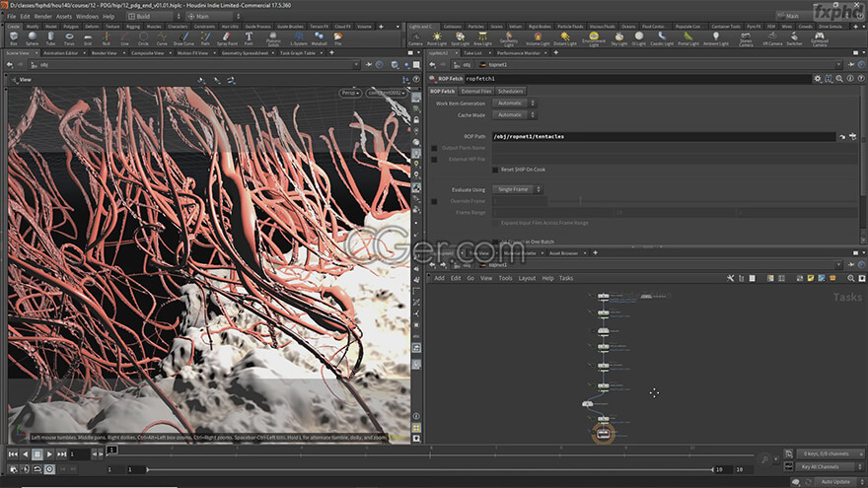Click Play forward on the timeline
Image resolution: width=868 pixels, height=488 pixels.
(49, 454)
